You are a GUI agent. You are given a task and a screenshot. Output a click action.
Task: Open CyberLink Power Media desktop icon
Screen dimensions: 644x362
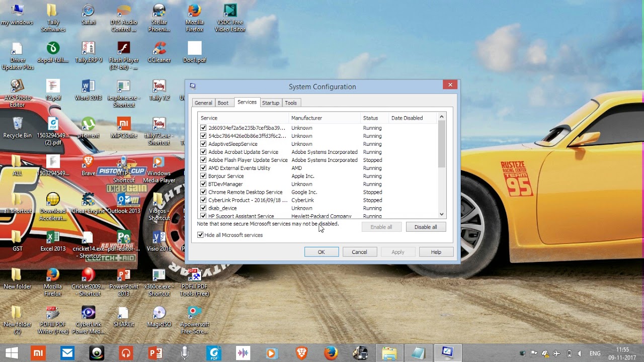point(88,319)
